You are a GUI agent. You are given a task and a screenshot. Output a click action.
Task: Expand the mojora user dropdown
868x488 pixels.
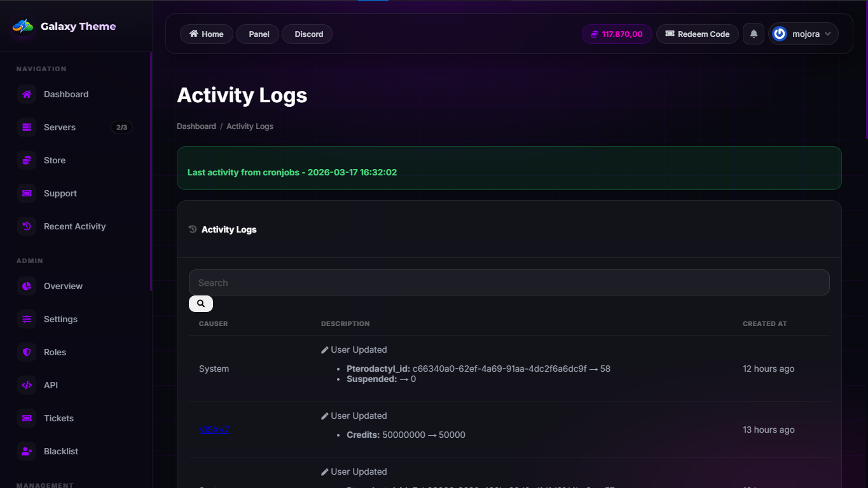tap(804, 34)
